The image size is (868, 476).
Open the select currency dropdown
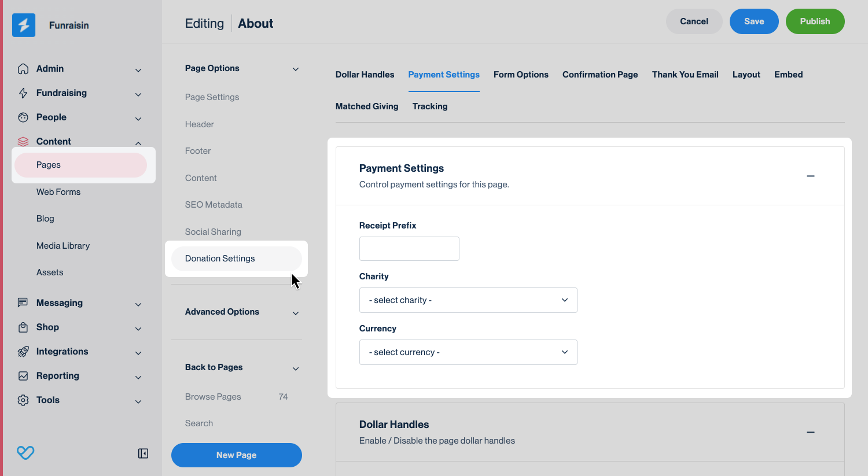(x=468, y=352)
